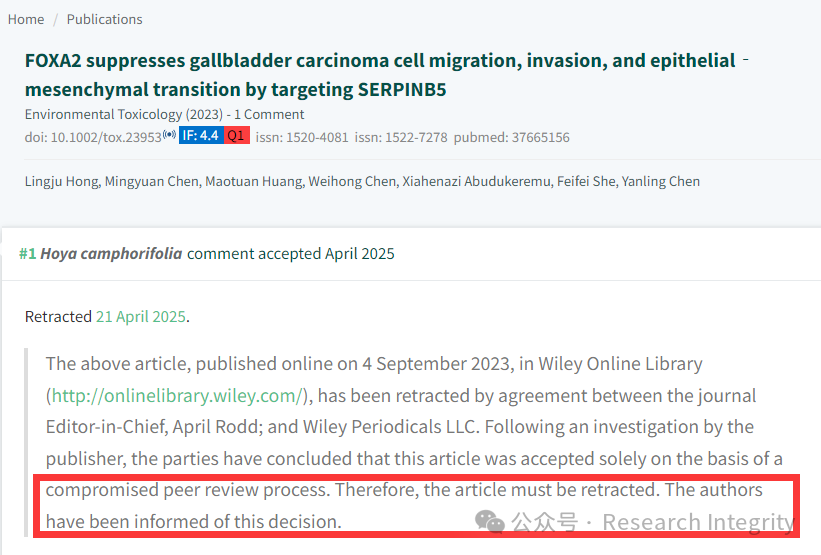
Task: Click the #1 comment anchor
Action: (x=28, y=254)
